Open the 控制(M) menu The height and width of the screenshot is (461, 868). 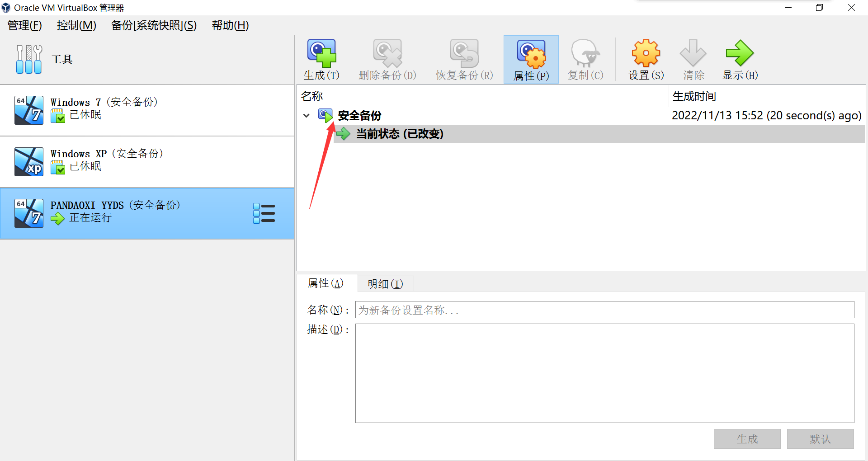pyautogui.click(x=76, y=25)
